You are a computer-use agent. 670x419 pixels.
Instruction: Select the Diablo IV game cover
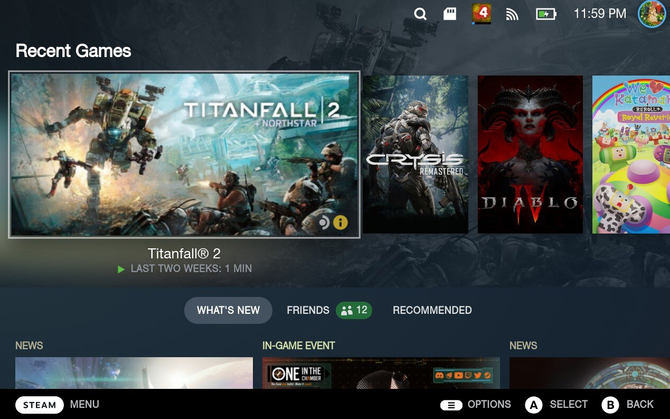(530, 155)
